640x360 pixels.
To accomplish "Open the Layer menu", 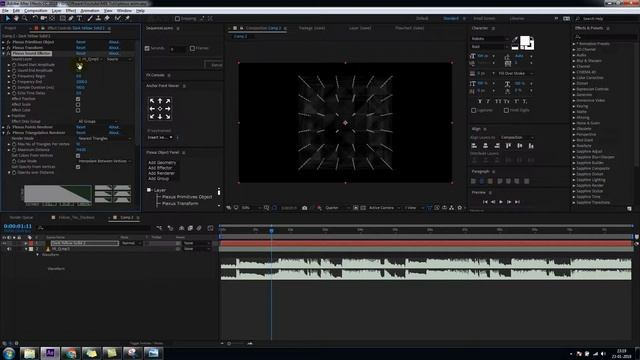I will coord(56,11).
